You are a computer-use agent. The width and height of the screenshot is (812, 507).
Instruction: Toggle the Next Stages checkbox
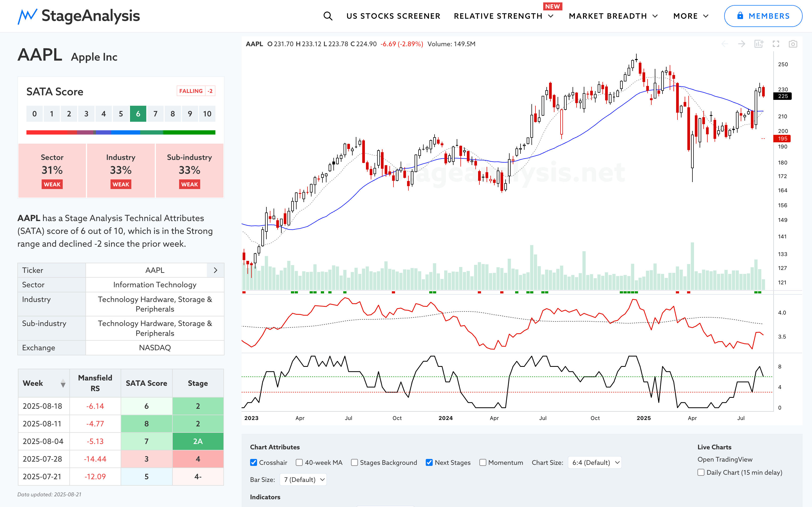[x=429, y=462]
